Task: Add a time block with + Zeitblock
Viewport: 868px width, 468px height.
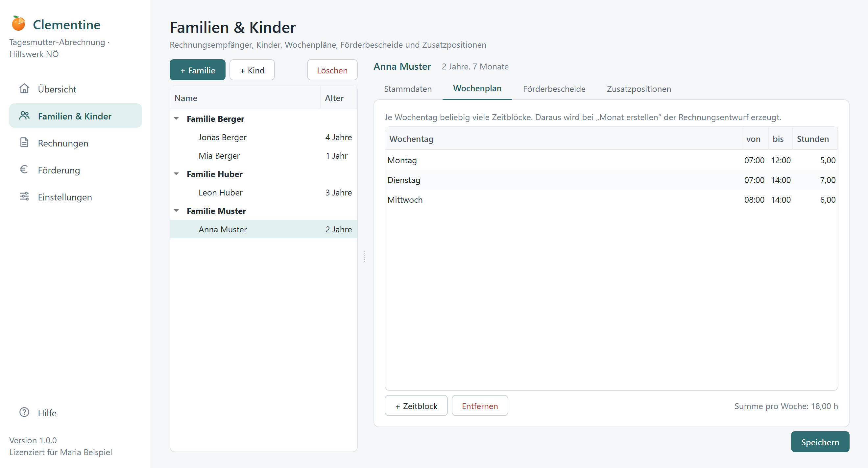Action: pos(416,406)
